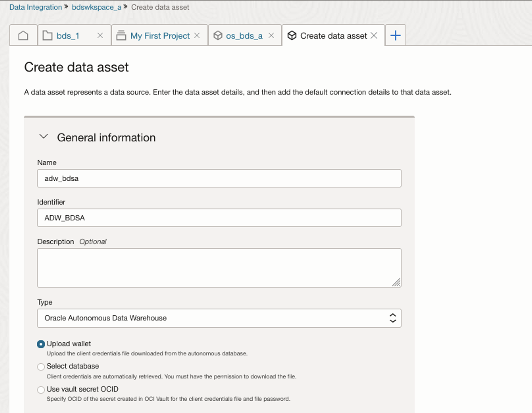The height and width of the screenshot is (413, 532).
Task: Close the os_bds_a tab
Action: pyautogui.click(x=271, y=36)
